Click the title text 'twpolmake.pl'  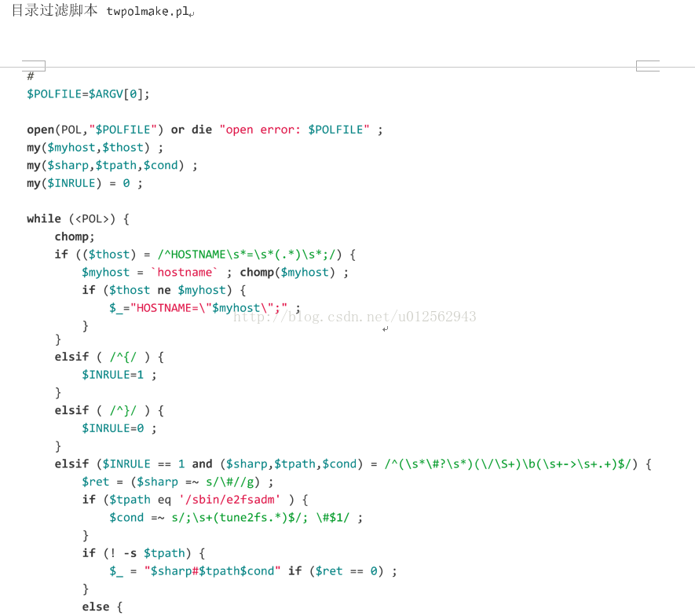coord(148,12)
